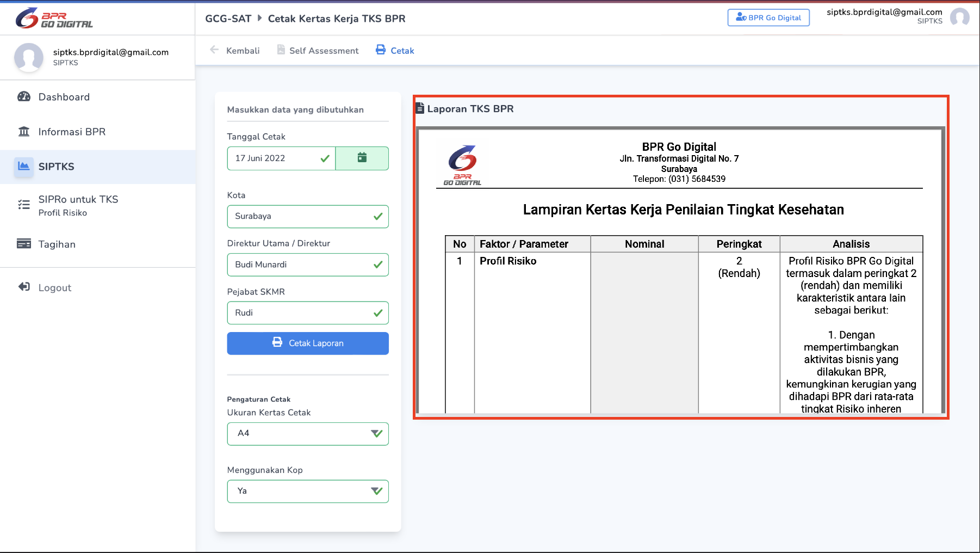The width and height of the screenshot is (980, 553).
Task: Click the breadcrumb arrow after GCG-SAT
Action: [260, 18]
